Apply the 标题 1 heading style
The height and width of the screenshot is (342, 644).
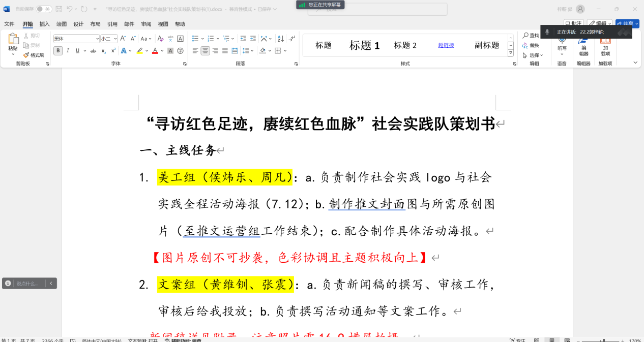click(x=364, y=45)
